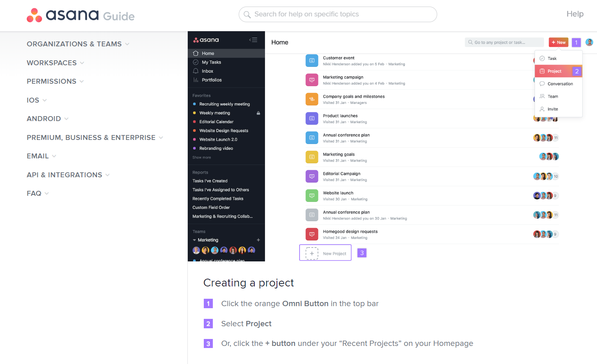Click the Customer event project icon
This screenshot has width=597, height=364.
pos(312,61)
